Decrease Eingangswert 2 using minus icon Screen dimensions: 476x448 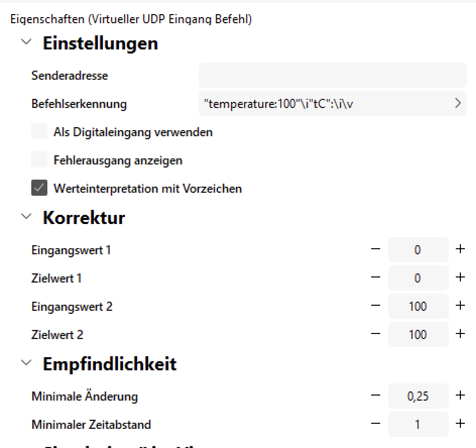(376, 306)
